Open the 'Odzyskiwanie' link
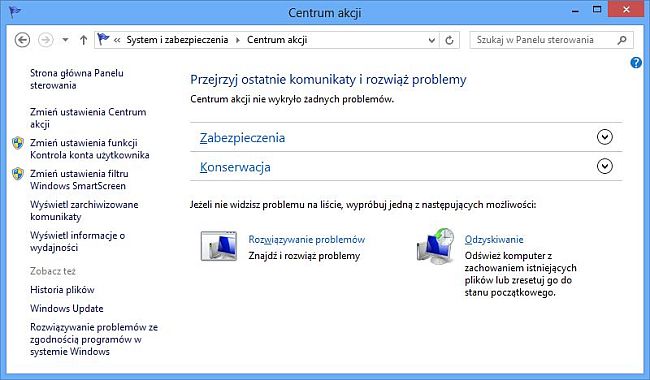The image size is (650, 380). point(494,240)
